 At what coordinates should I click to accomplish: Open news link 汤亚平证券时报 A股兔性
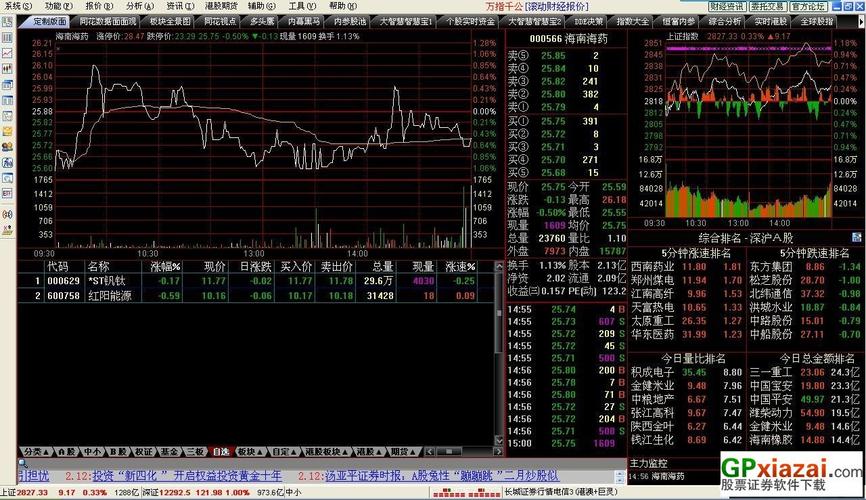pyautogui.click(x=442, y=476)
